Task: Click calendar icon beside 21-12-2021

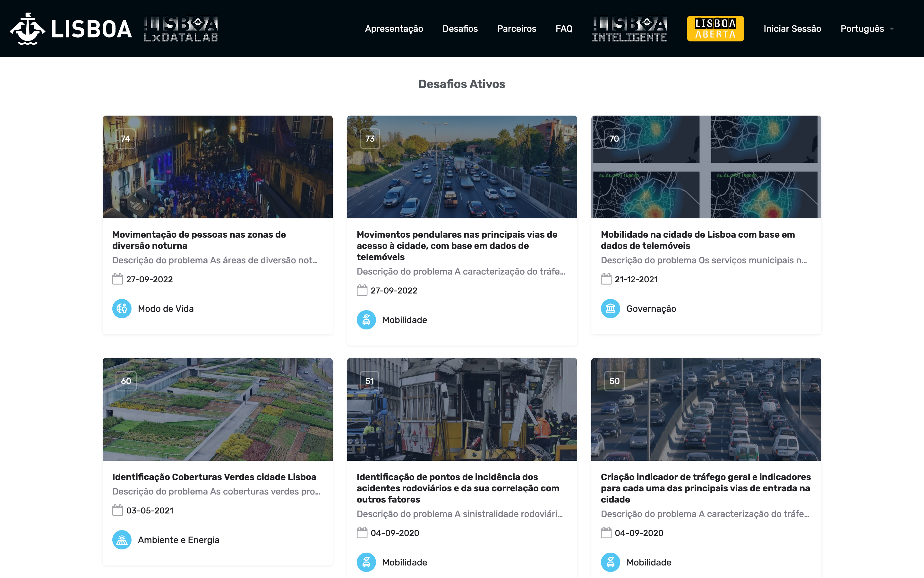Action: coord(606,279)
